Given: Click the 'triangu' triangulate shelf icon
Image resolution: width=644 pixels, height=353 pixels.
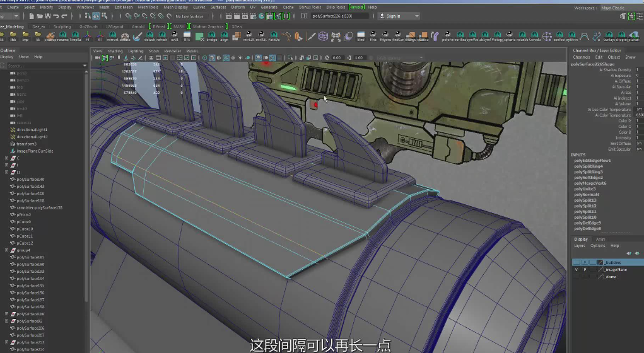Looking at the screenshot, I should click(410, 36).
